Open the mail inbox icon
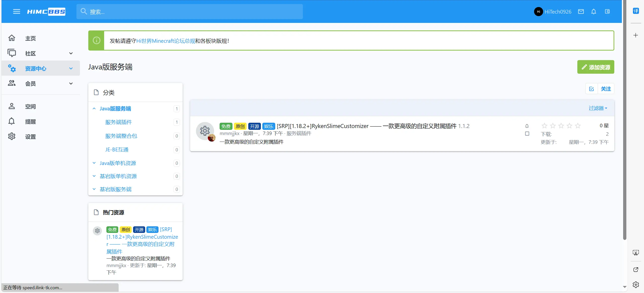The image size is (644, 293). click(x=581, y=12)
